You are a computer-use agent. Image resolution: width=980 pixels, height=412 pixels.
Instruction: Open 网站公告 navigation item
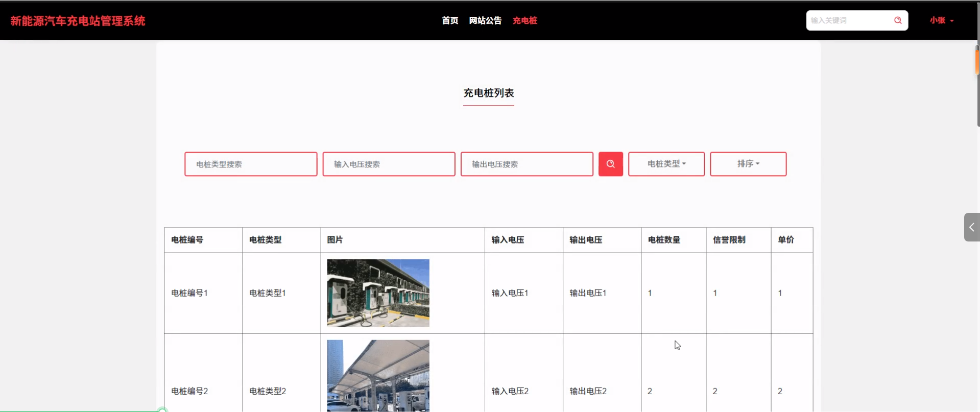485,20
